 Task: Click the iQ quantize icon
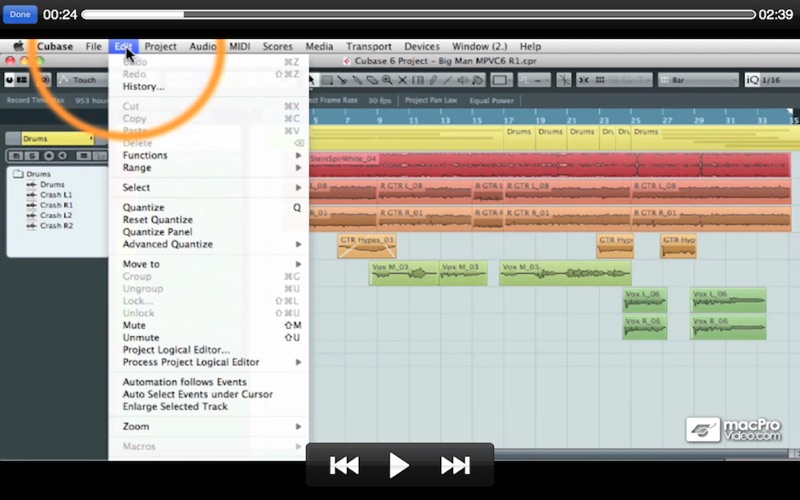[753, 80]
